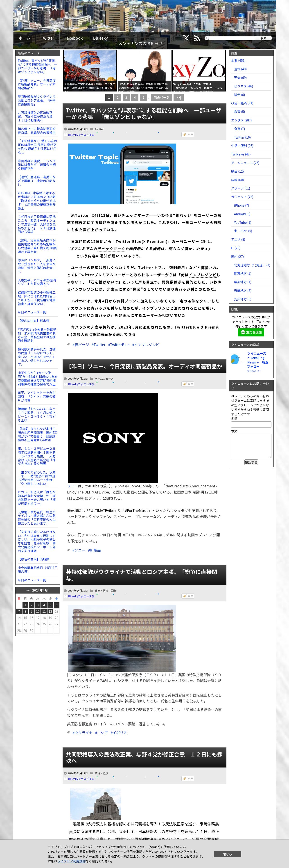Open sidebar link 【県名の由来】茨城県
This screenshot has width=289, height=868.
click(33, 559)
